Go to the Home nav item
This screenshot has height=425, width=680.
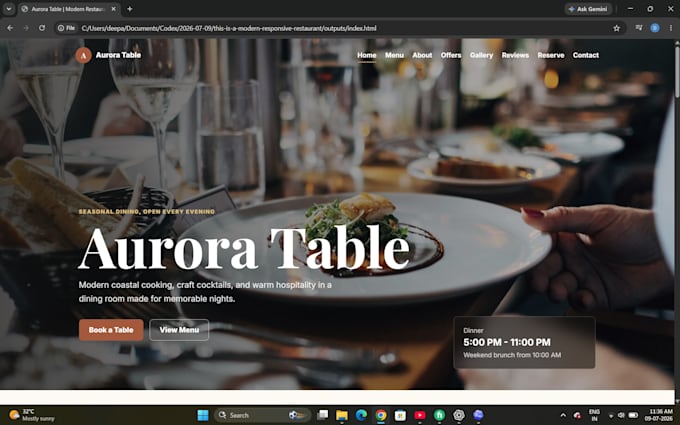point(366,55)
